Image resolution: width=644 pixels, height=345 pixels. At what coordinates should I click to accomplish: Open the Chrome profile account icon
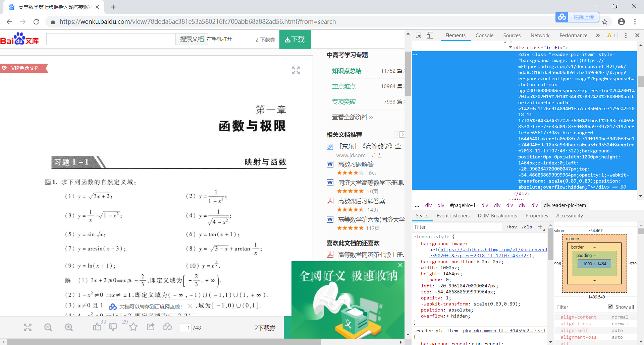621,22
